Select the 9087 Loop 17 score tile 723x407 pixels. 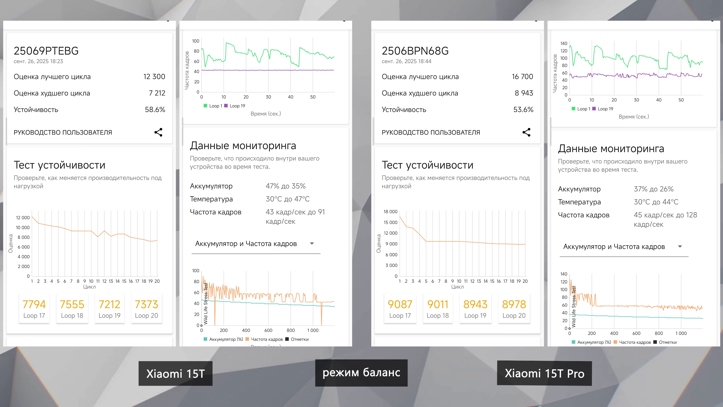(400, 309)
